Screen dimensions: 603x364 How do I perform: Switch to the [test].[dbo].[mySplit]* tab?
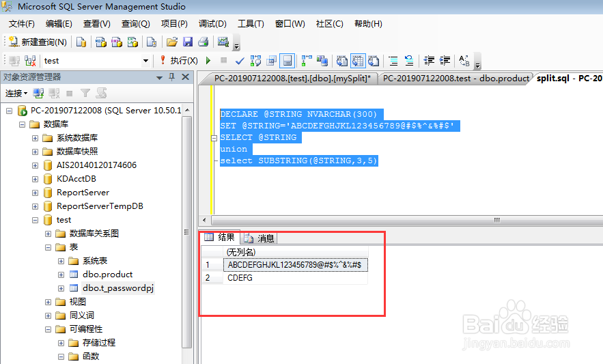[x=292, y=79]
